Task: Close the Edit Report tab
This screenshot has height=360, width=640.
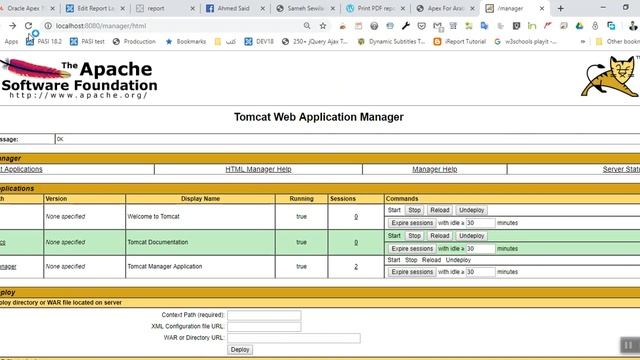Action: (x=122, y=8)
